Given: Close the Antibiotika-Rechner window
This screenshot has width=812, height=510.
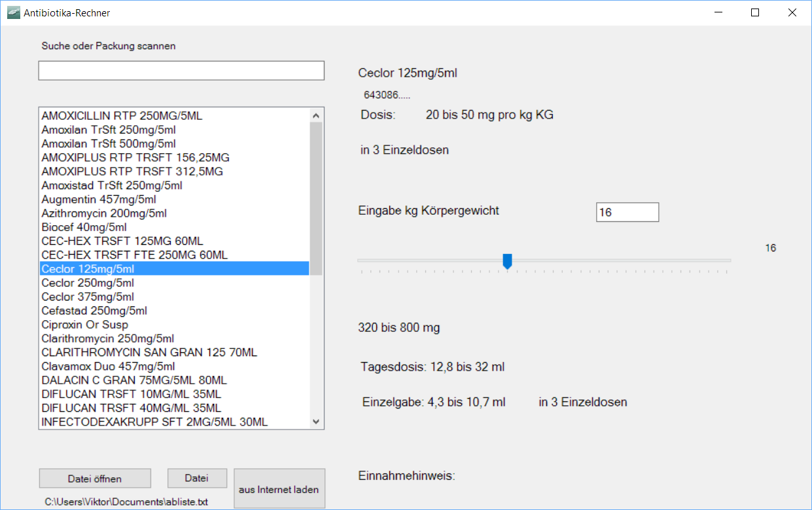Looking at the screenshot, I should tap(792, 12).
